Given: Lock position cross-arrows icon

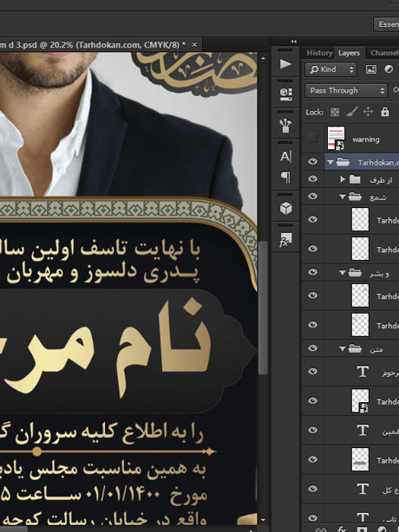Looking at the screenshot, I should (x=368, y=112).
